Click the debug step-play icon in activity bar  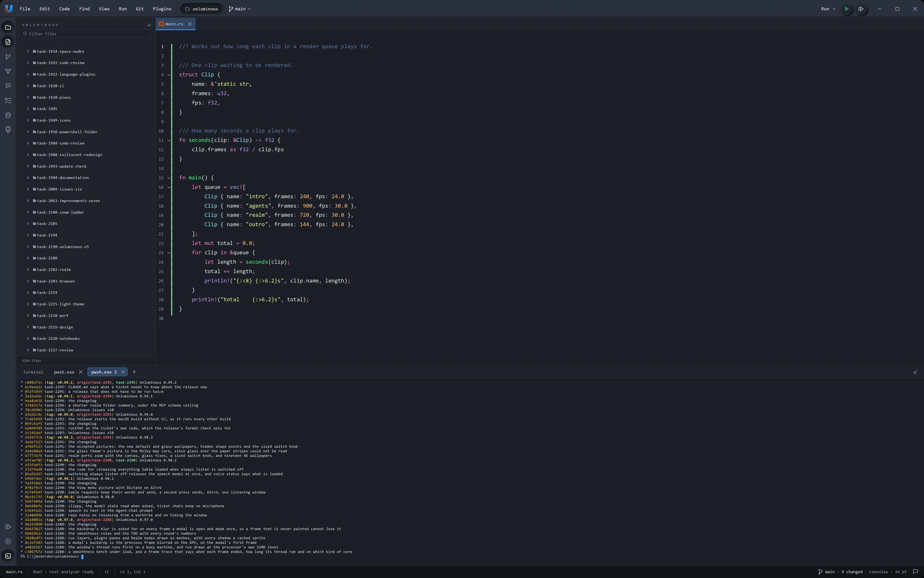8,527
